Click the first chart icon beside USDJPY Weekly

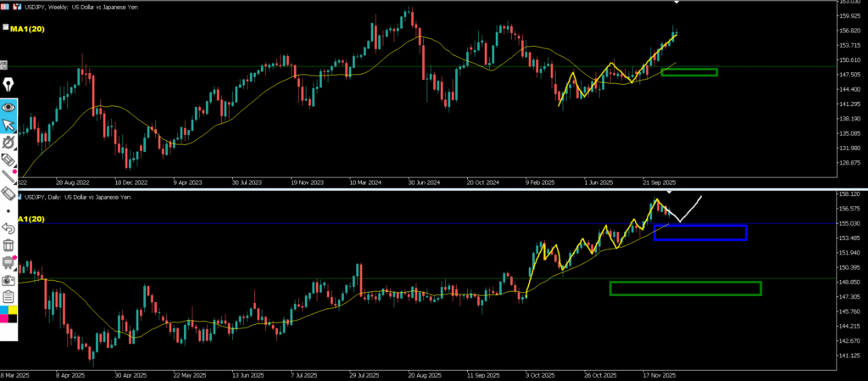point(5,5)
